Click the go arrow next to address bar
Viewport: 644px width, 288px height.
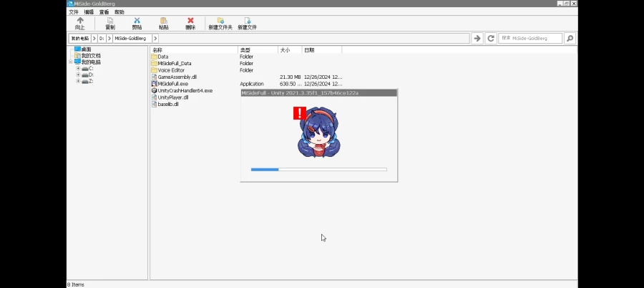(x=477, y=38)
